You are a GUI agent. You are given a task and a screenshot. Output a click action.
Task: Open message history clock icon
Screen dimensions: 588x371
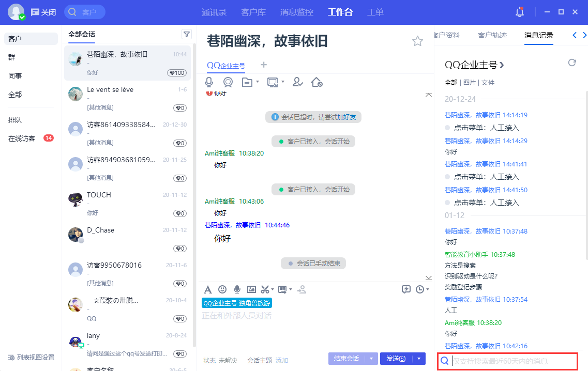(x=420, y=289)
